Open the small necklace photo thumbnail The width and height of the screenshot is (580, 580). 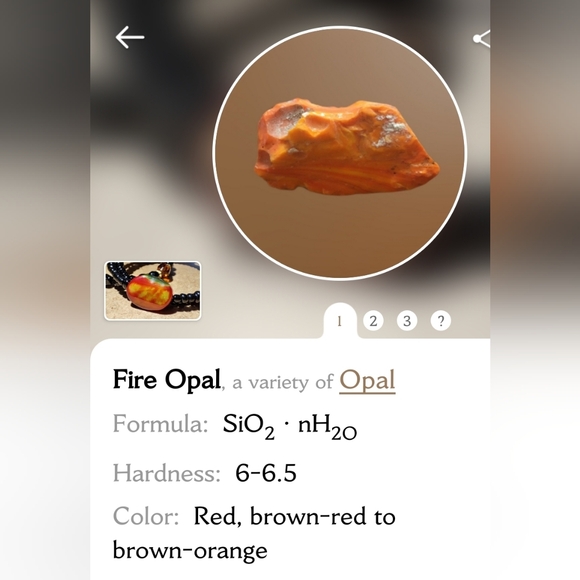[153, 291]
